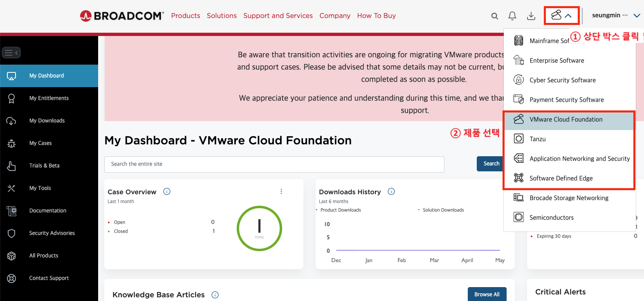Click Case Overview info icon
This screenshot has height=301, width=644.
click(x=167, y=191)
